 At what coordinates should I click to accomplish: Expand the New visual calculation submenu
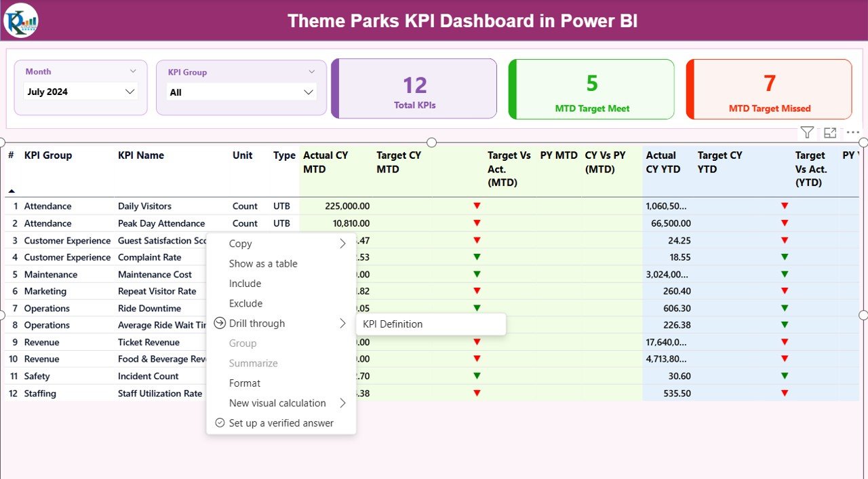342,403
